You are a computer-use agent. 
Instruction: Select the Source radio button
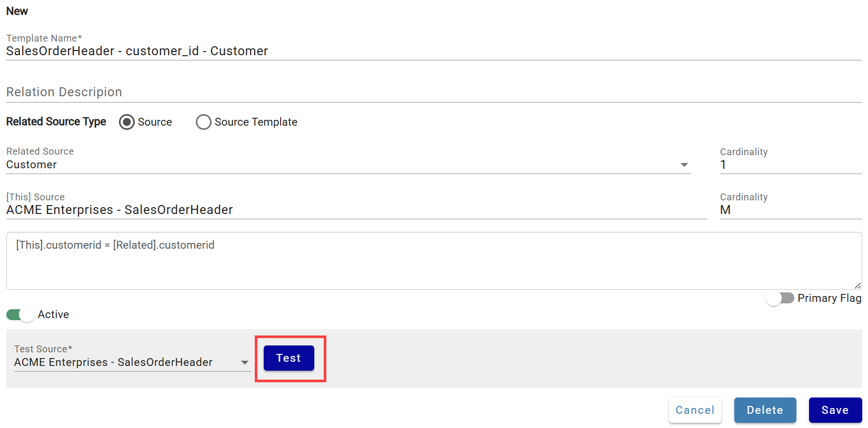(127, 122)
